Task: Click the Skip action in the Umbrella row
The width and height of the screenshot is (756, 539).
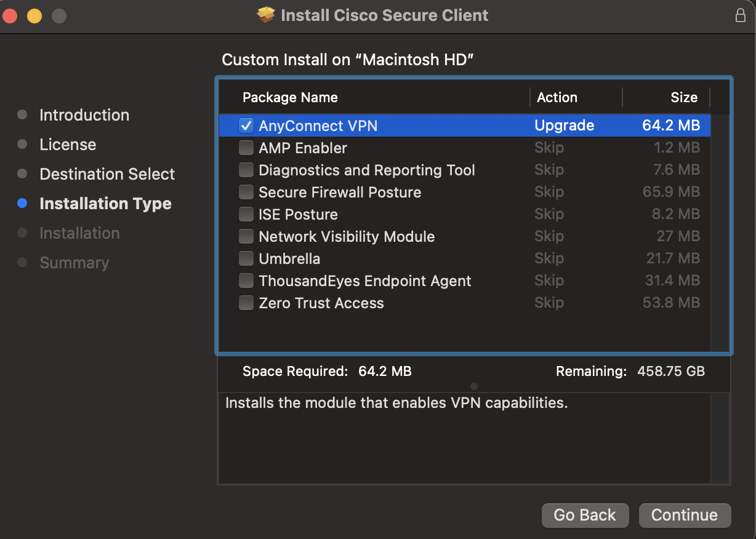Action: [x=549, y=258]
